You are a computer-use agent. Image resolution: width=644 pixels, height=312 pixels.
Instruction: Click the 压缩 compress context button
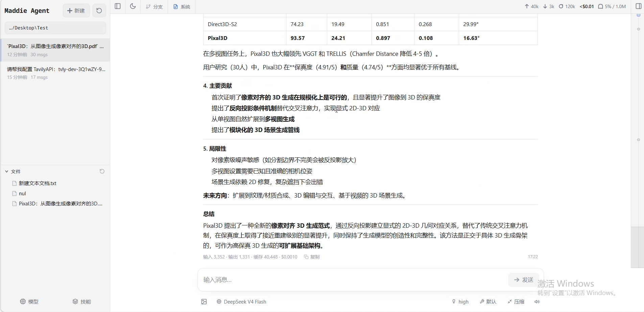pos(516,302)
